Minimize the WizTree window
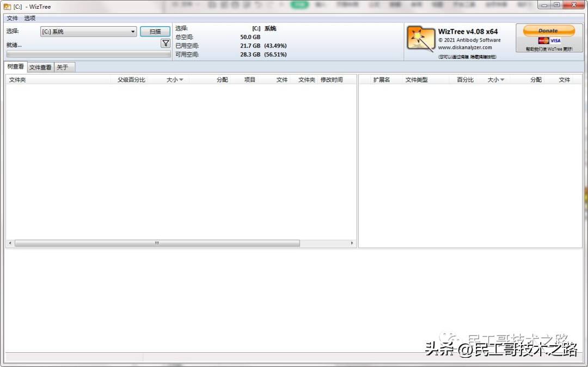588x367 pixels. 544,5
